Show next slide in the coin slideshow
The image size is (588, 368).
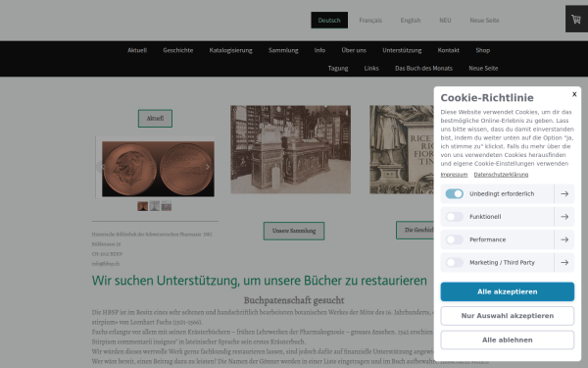click(x=208, y=167)
